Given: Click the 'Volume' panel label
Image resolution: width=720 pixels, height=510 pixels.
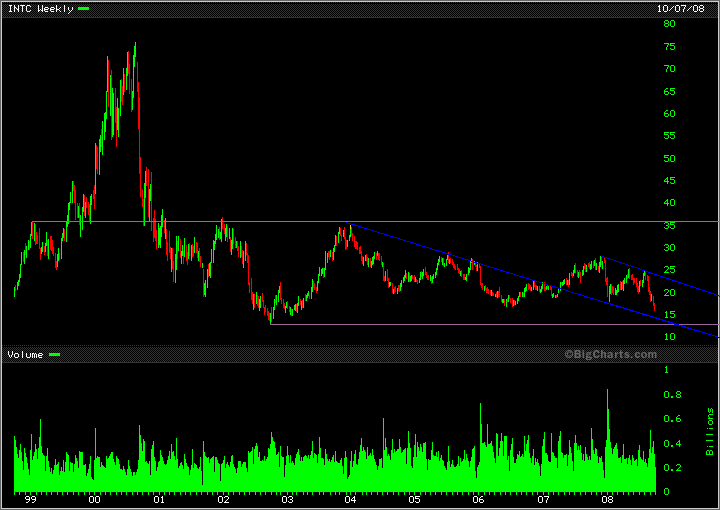Looking at the screenshot, I should pyautogui.click(x=25, y=355).
